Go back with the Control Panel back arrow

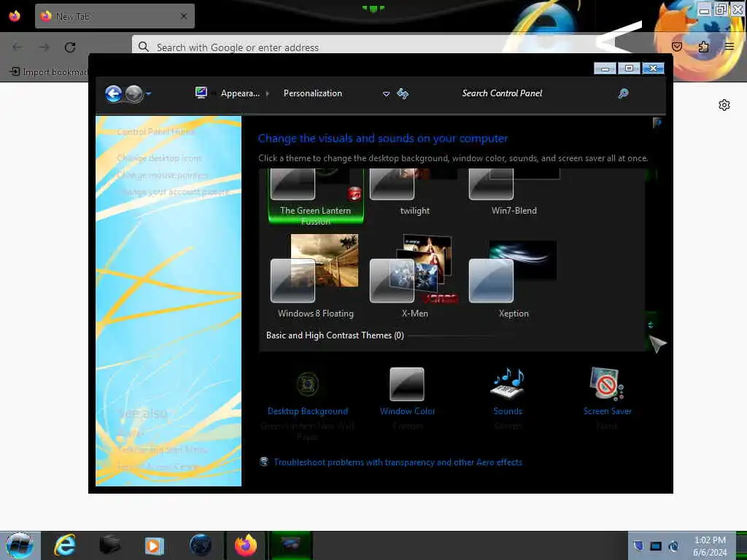(x=113, y=93)
